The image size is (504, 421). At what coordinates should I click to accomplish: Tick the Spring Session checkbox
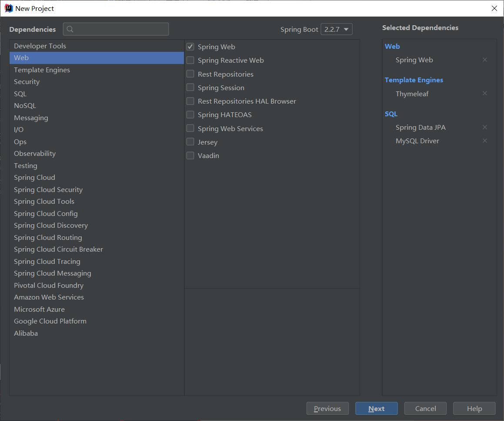(x=190, y=88)
